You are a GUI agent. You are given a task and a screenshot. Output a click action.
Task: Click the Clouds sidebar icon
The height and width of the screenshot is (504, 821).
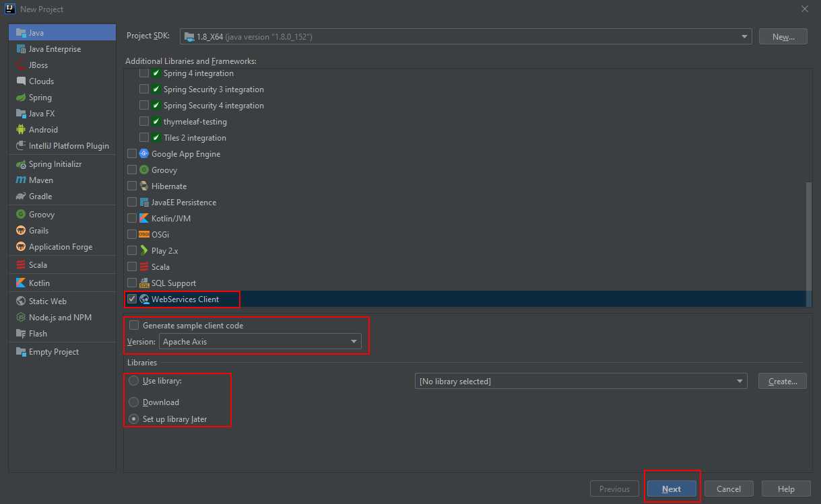[x=21, y=81]
